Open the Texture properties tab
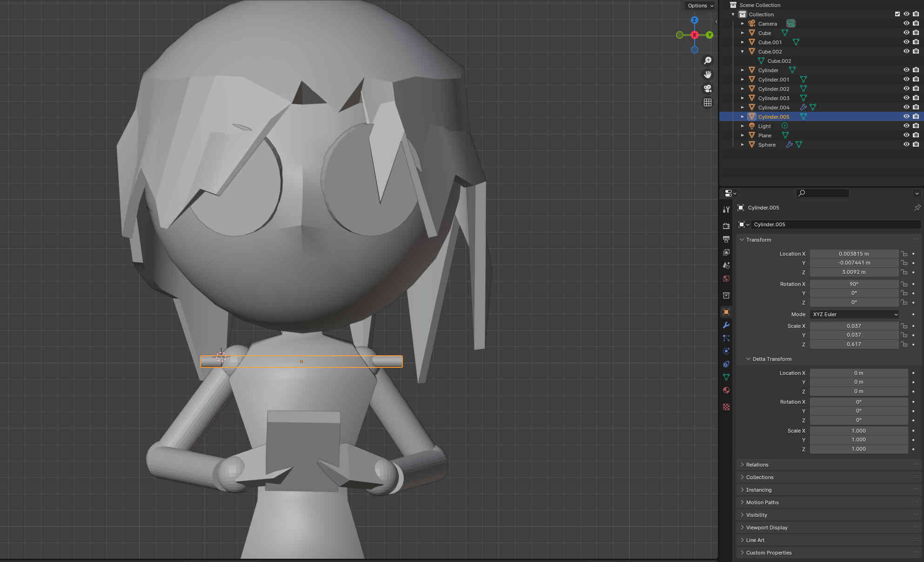The height and width of the screenshot is (562, 924). click(x=726, y=407)
